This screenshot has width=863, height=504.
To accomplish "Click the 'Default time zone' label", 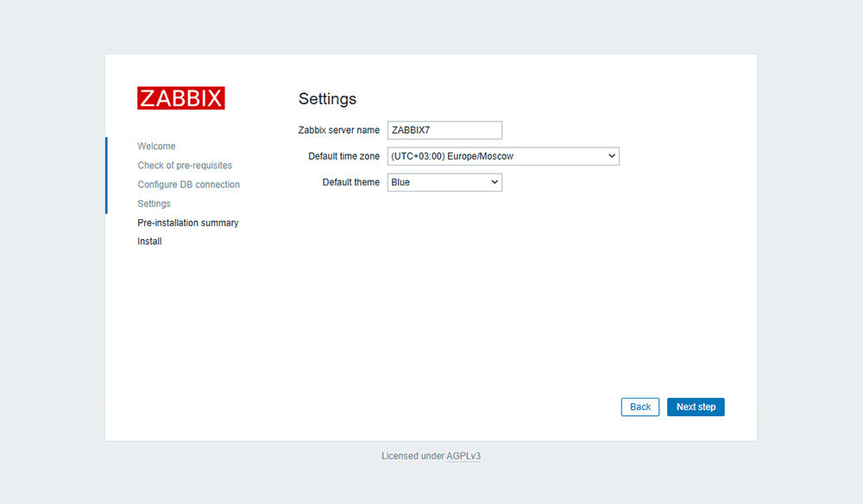I will pos(344,156).
